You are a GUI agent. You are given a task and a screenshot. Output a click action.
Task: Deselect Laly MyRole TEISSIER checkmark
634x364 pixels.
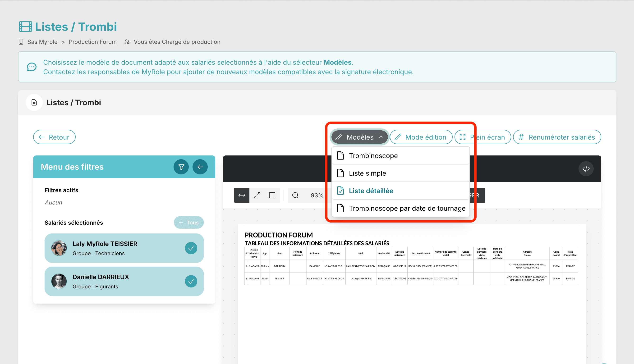pyautogui.click(x=191, y=248)
